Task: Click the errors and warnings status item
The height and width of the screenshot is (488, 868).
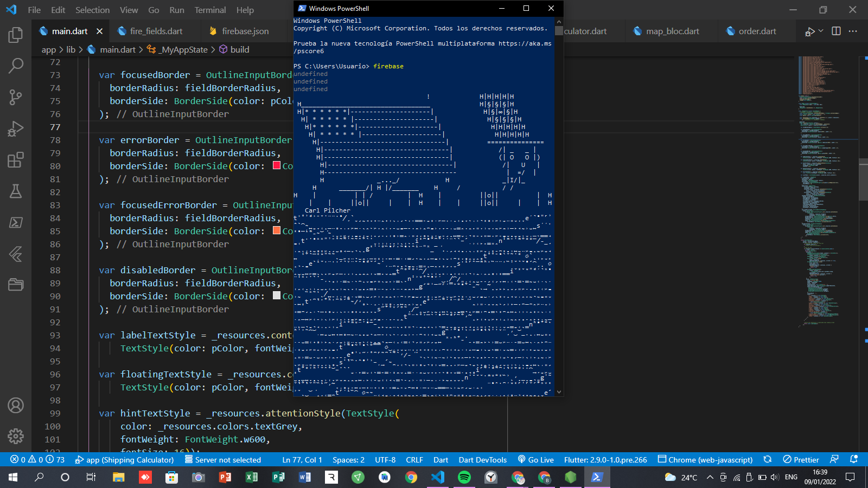Action: pos(37,460)
